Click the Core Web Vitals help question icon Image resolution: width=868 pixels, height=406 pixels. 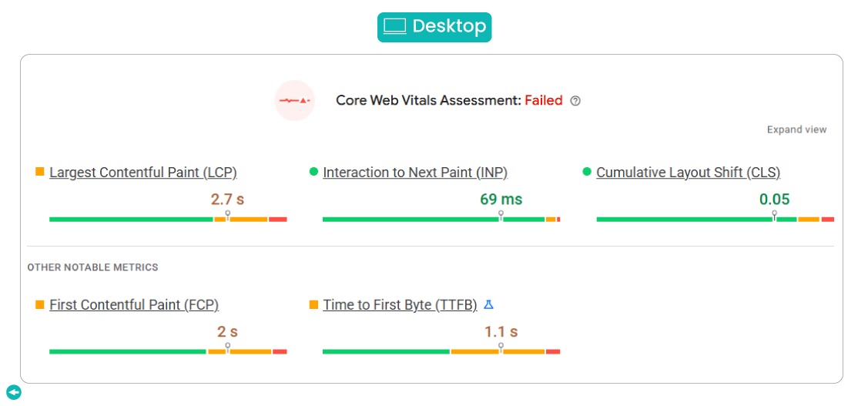(575, 101)
